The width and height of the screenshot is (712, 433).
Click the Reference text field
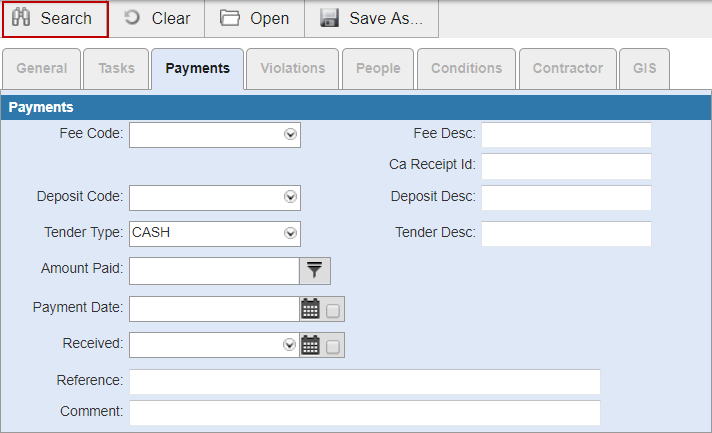[365, 381]
